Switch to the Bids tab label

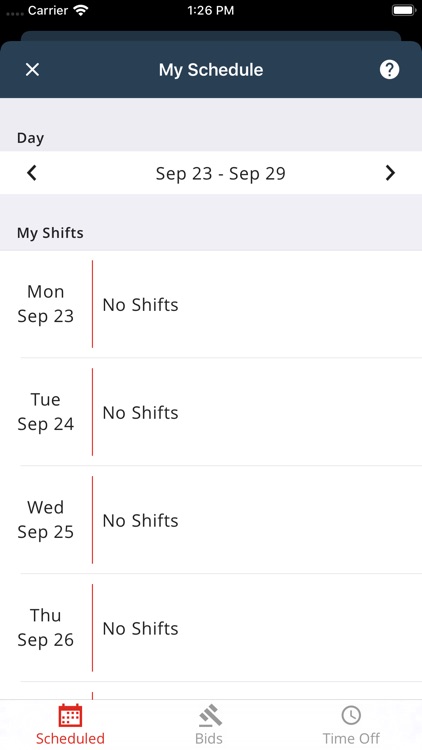click(x=209, y=739)
